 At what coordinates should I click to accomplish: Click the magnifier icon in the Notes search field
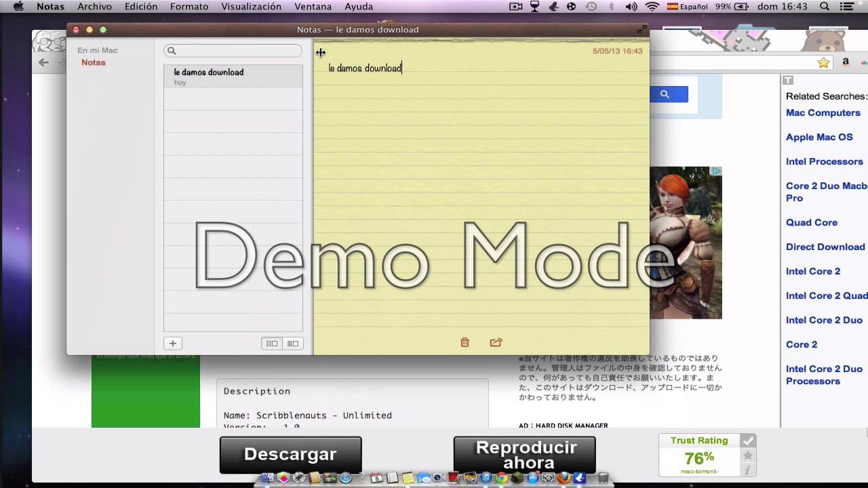click(x=172, y=51)
